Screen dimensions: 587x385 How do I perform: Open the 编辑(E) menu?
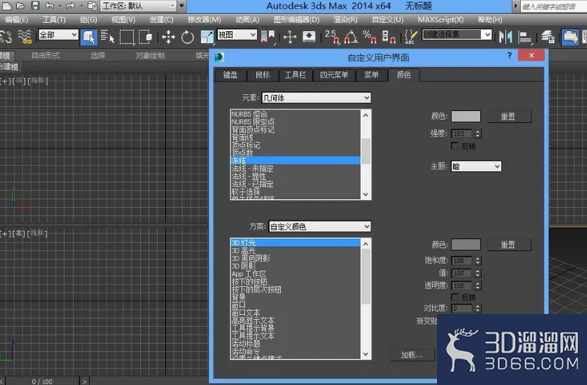click(x=16, y=20)
